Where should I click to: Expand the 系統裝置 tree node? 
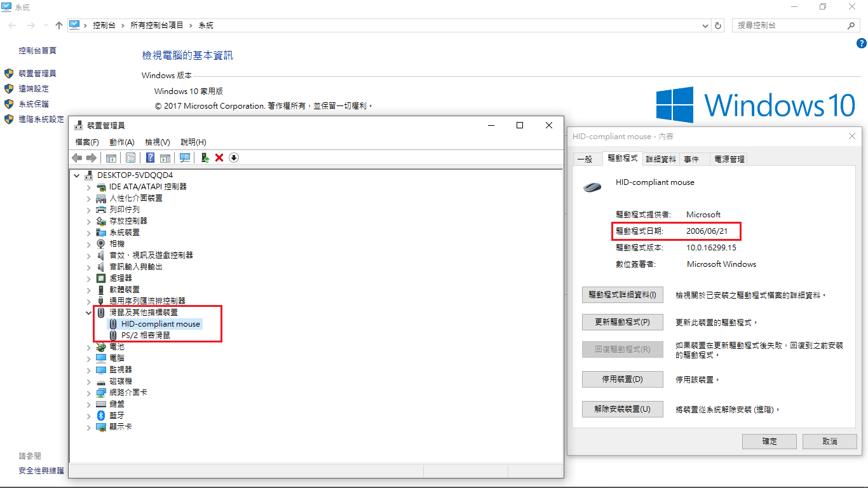[x=89, y=233]
